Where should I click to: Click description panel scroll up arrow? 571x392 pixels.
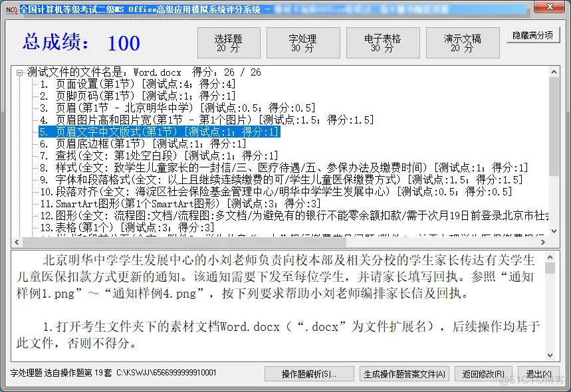pos(550,257)
